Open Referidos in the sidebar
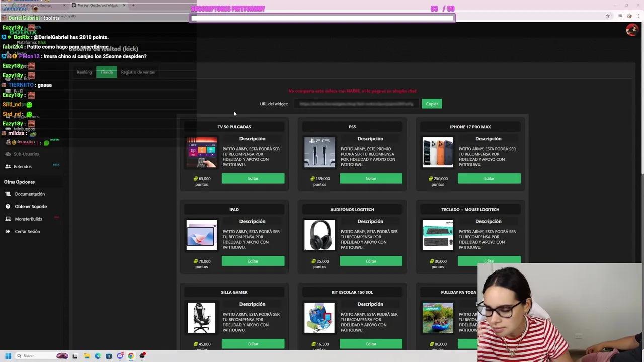The image size is (644, 362). (x=23, y=166)
